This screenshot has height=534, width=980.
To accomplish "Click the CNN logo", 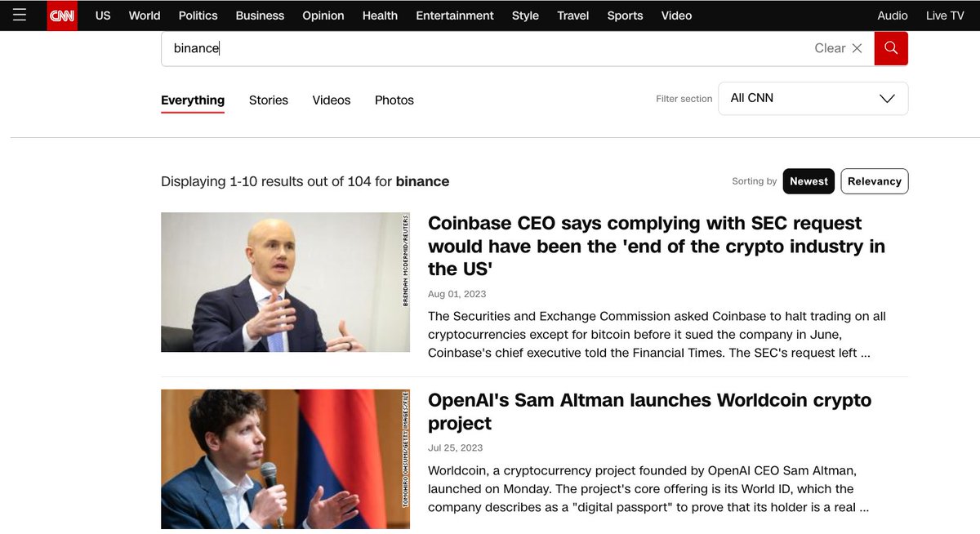I will 62,16.
